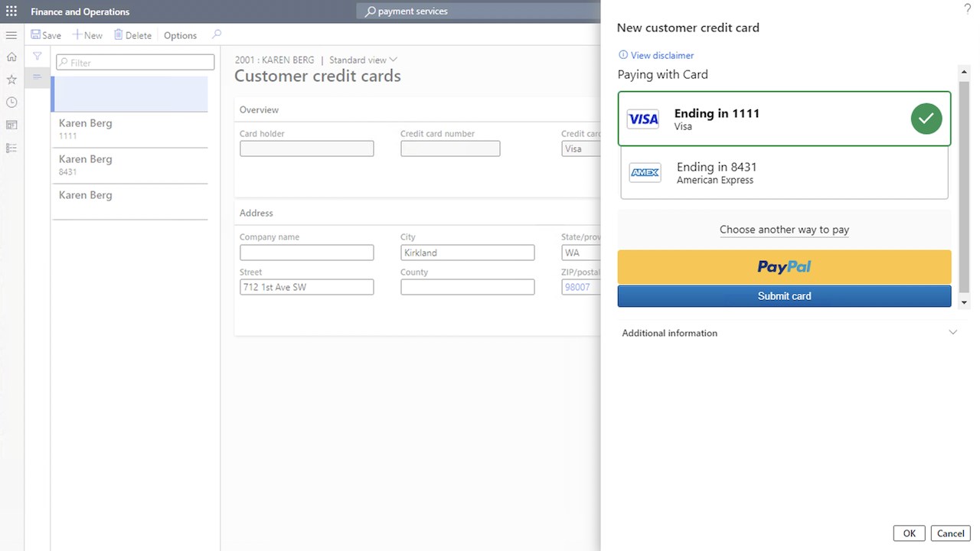The image size is (980, 551).
Task: Click the OK button
Action: 909,533
